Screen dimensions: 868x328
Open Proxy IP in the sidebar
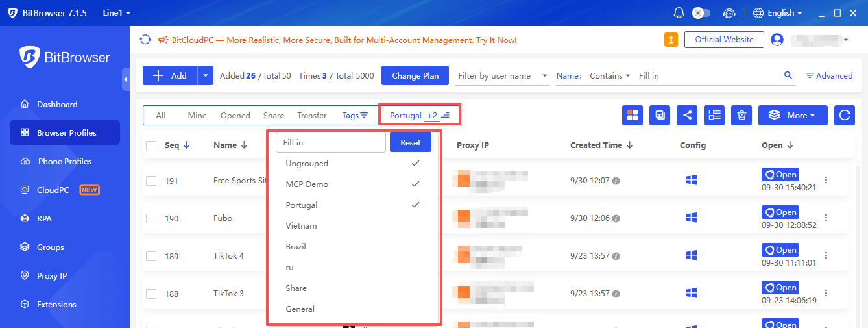coord(65,275)
